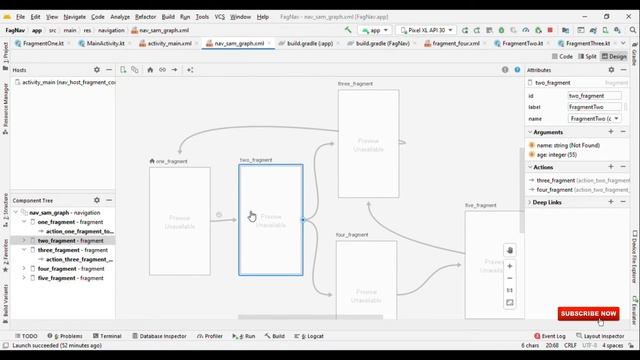Expand two_fragment in Component Tree
Image resolution: width=640 pixels, height=360 pixels.
click(24, 240)
